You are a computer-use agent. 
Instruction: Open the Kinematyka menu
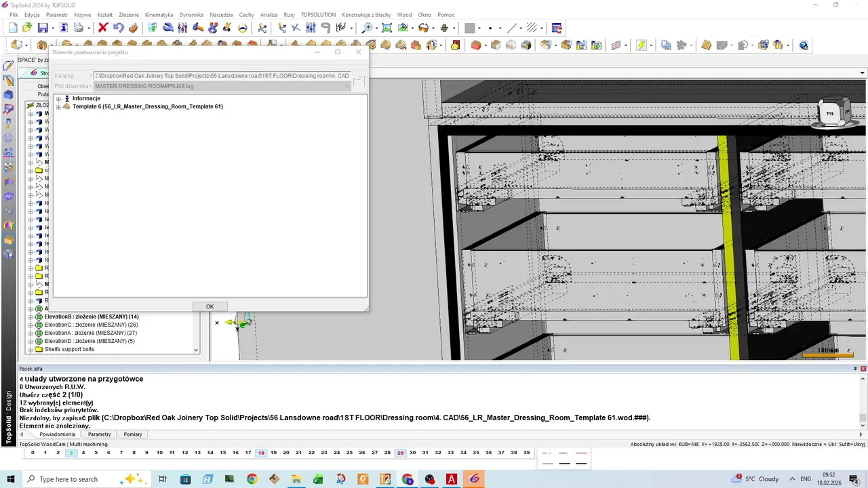click(159, 14)
